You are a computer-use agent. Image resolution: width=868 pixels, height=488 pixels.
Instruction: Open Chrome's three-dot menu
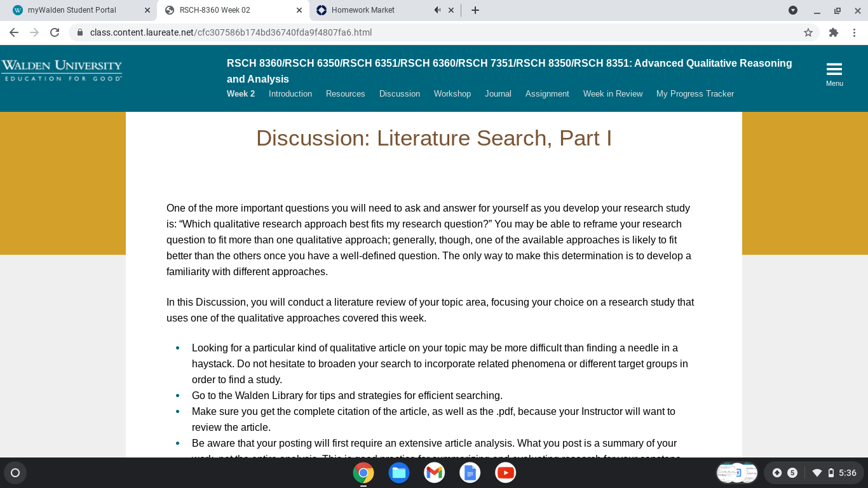click(x=854, y=32)
